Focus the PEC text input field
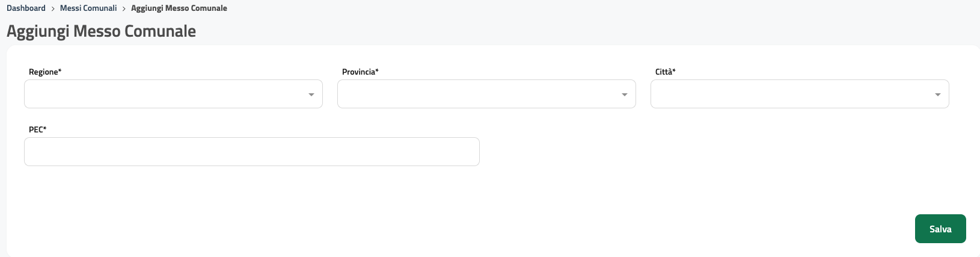The height and width of the screenshot is (257, 980). tap(252, 152)
